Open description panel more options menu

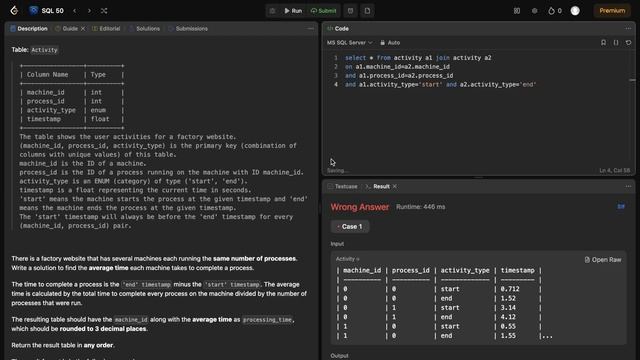311,29
